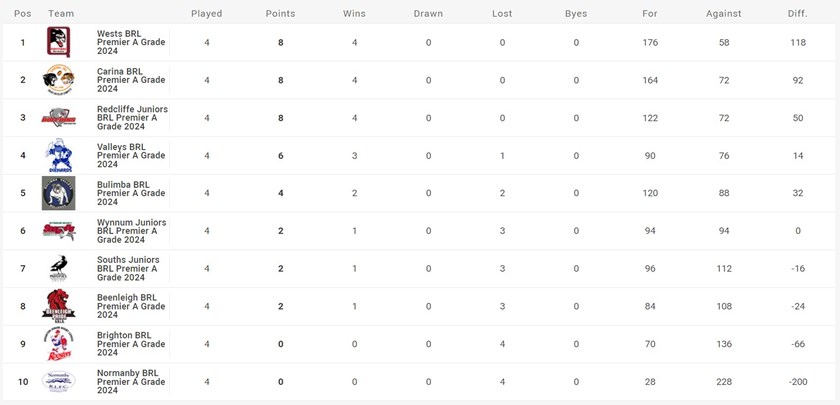840x405 pixels.
Task: Sort by the Wins column header
Action: [x=354, y=14]
